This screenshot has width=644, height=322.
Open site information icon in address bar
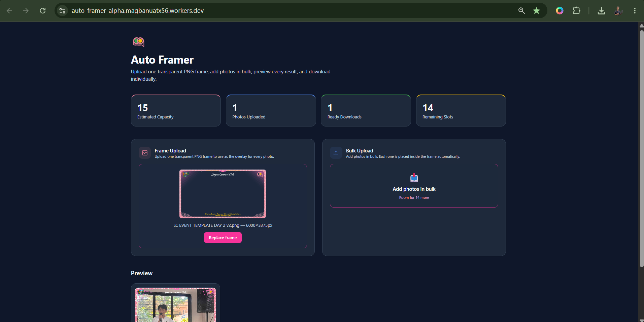tap(62, 11)
